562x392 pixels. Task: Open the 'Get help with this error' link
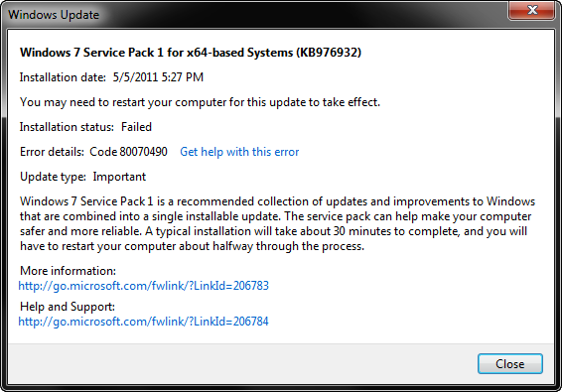coord(239,152)
